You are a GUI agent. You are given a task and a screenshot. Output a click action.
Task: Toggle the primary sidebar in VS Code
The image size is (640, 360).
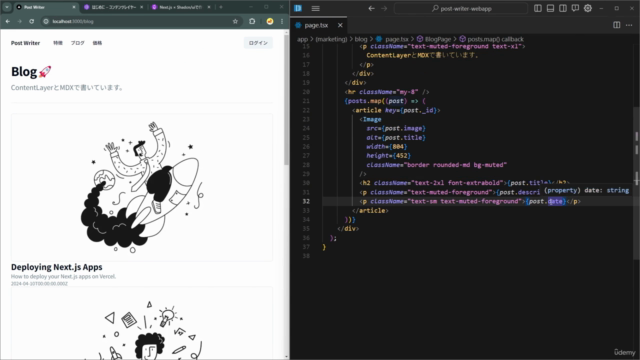tap(538, 8)
